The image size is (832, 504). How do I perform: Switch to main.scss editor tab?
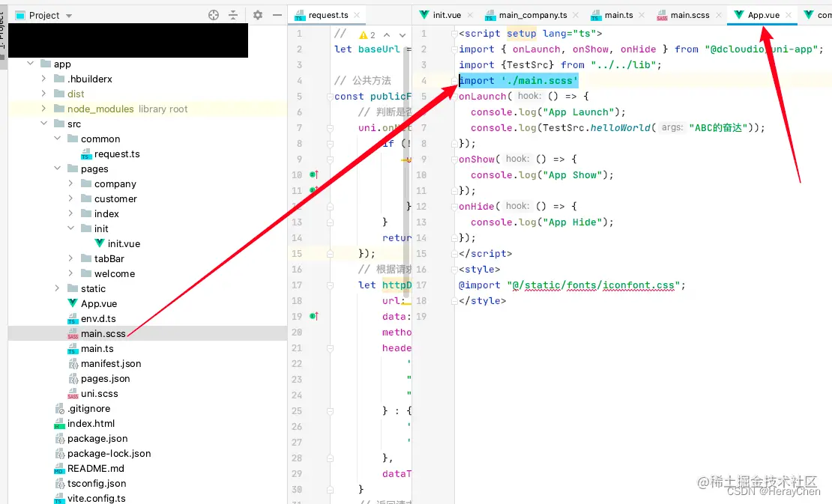click(x=690, y=15)
